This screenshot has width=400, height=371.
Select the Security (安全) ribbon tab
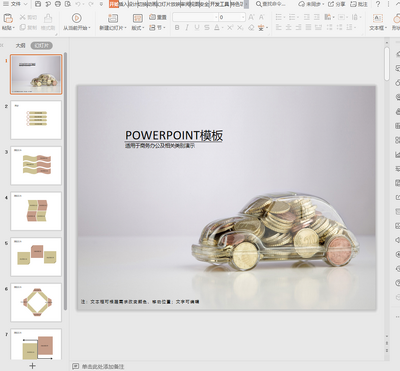click(x=204, y=4)
